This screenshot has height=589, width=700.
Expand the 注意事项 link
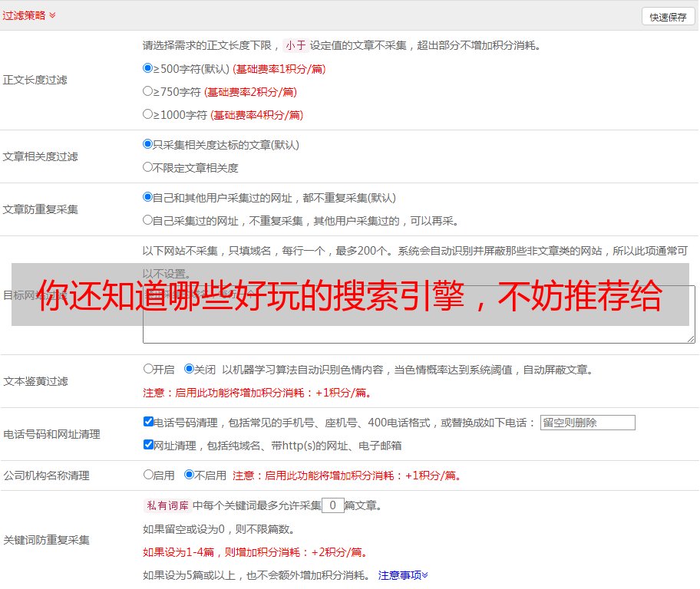tap(403, 575)
